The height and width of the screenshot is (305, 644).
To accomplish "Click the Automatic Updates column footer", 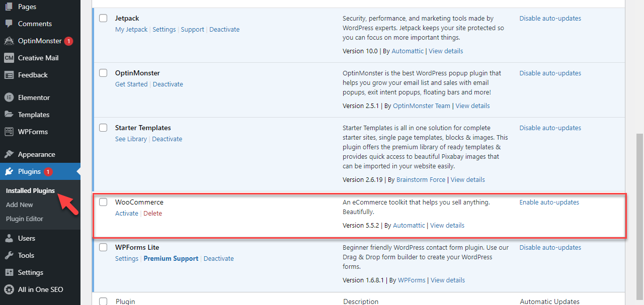I will 550,301.
